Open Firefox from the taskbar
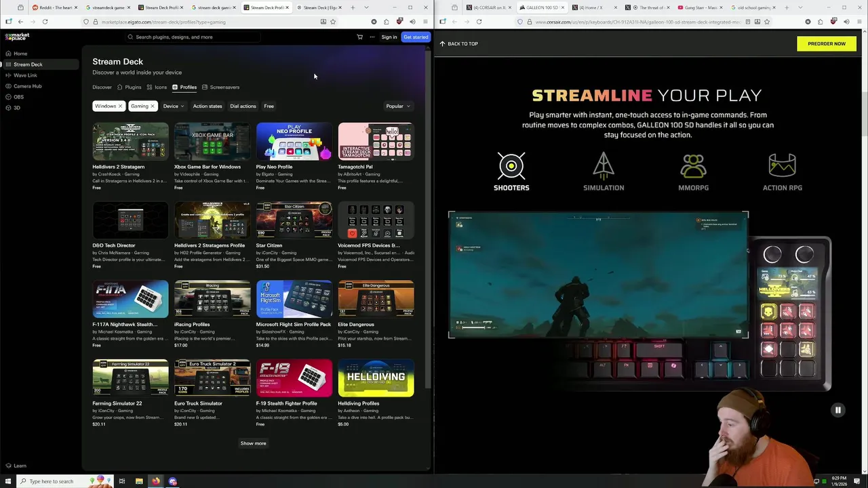The height and width of the screenshot is (488, 868). click(156, 481)
